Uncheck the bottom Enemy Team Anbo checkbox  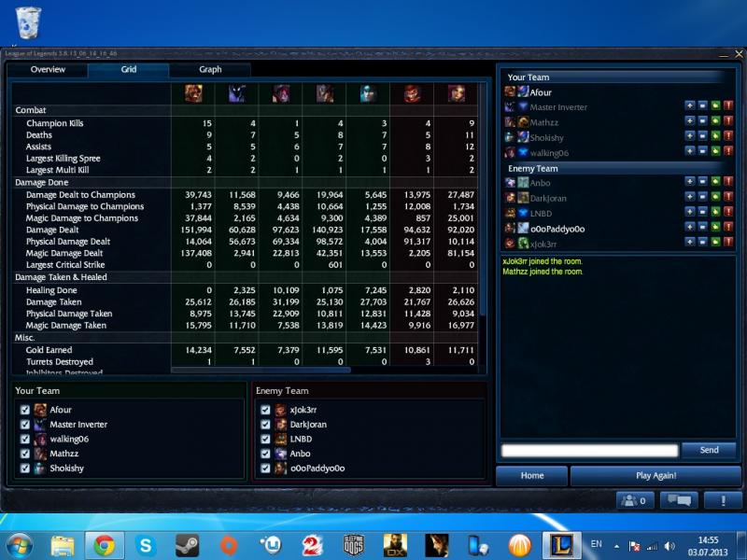pos(265,454)
